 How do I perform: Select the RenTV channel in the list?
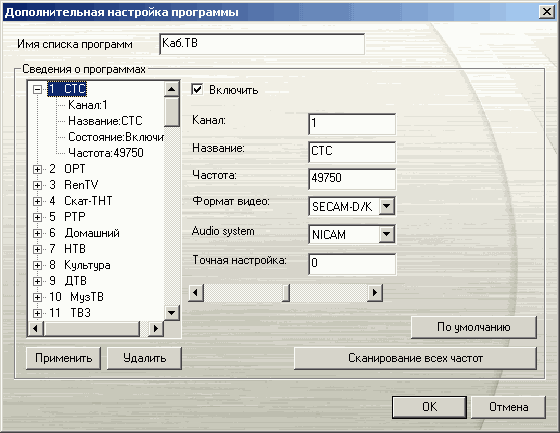click(74, 185)
